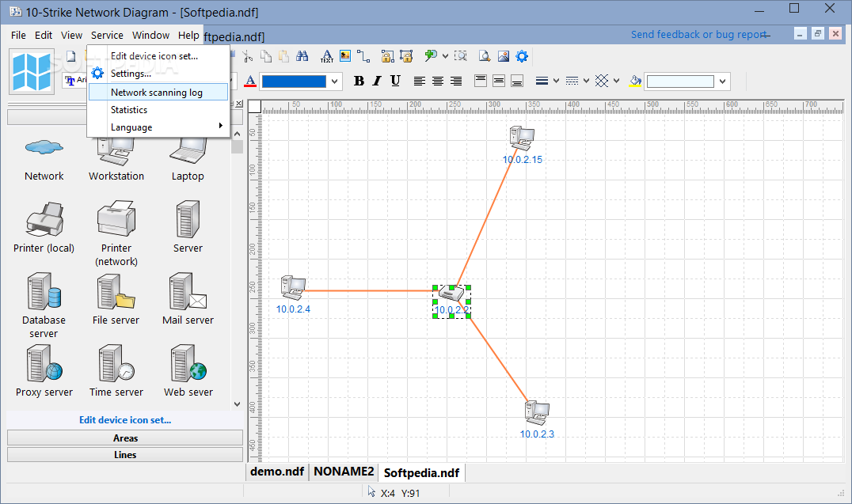Image resolution: width=852 pixels, height=504 pixels.
Task: Click Send feedback or bug report link
Action: click(698, 35)
